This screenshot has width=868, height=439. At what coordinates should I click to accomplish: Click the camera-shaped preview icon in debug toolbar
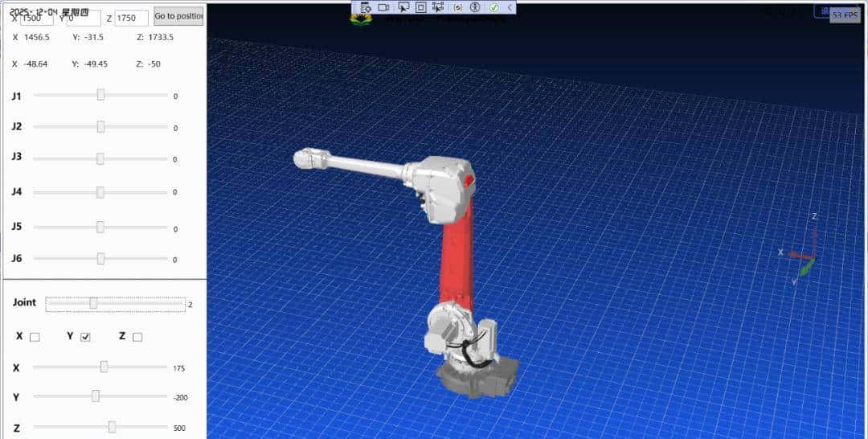[x=383, y=7]
